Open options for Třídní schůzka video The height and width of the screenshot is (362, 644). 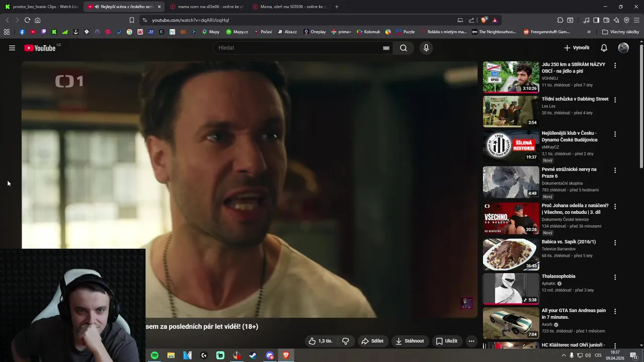pos(615,100)
